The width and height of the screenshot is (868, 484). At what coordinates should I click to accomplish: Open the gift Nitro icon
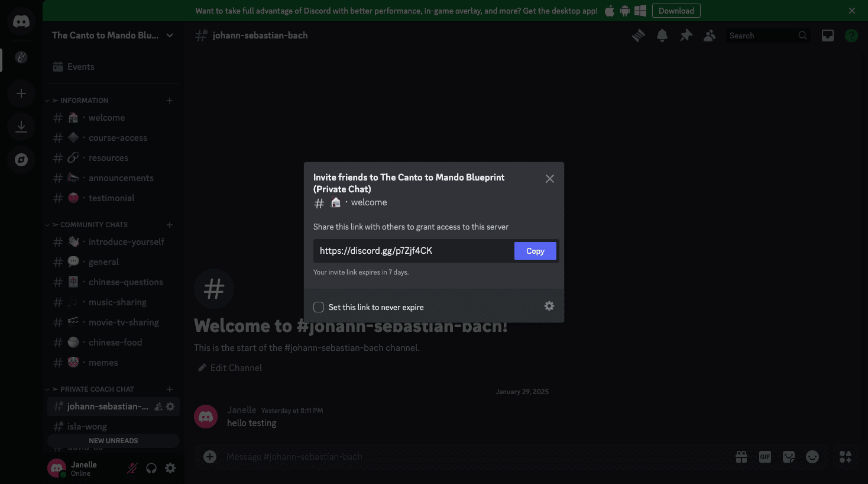tap(741, 457)
